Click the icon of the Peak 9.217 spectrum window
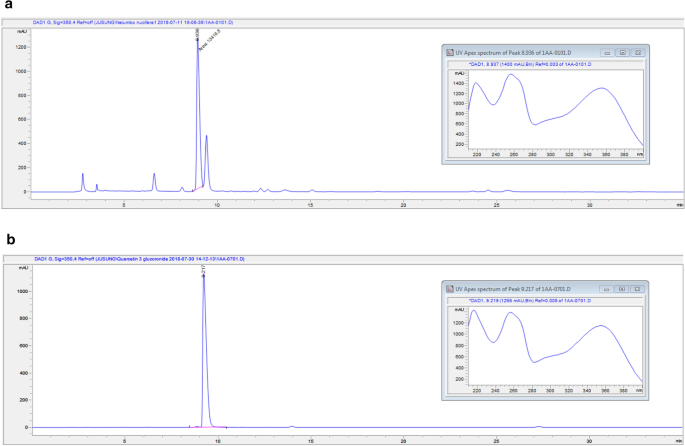This screenshot has height=446, width=685. [450, 289]
